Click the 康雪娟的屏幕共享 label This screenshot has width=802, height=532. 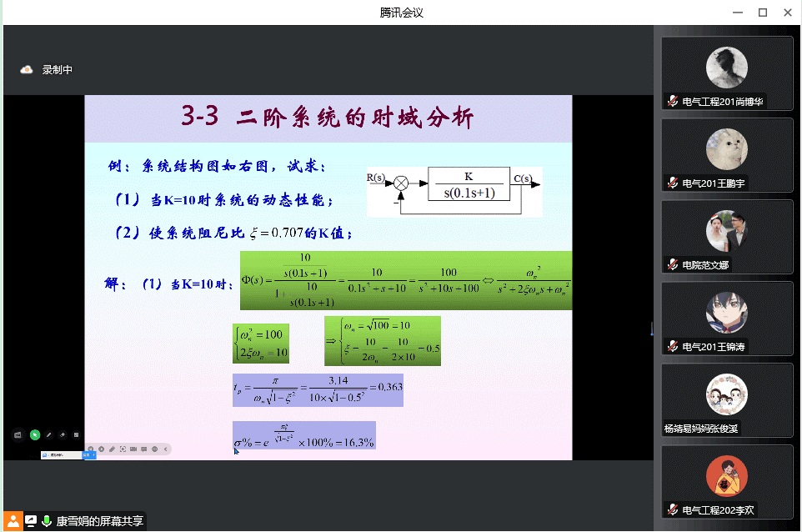100,521
